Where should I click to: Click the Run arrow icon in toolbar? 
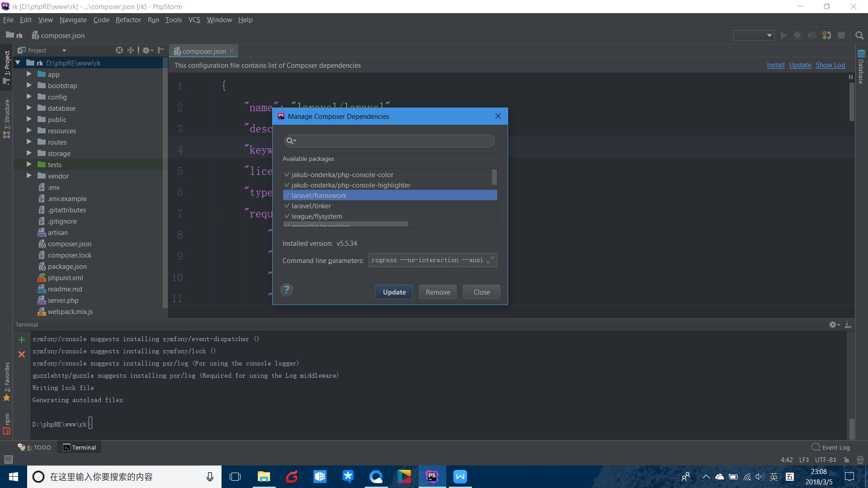click(x=783, y=36)
